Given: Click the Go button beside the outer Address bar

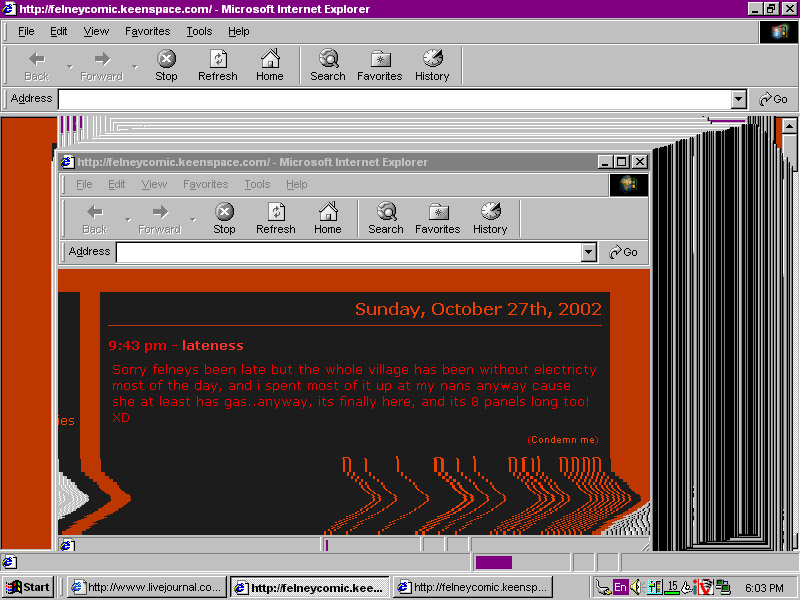Looking at the screenshot, I should 773,99.
